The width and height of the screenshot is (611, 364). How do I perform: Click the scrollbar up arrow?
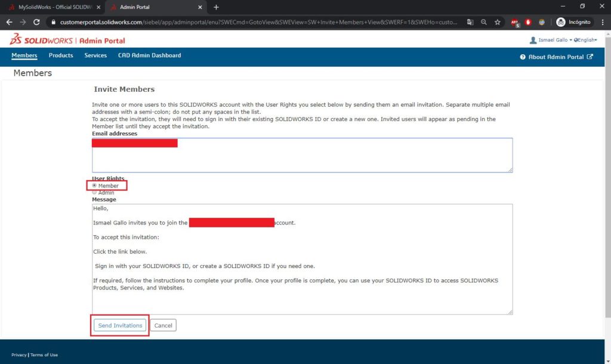[607, 33]
